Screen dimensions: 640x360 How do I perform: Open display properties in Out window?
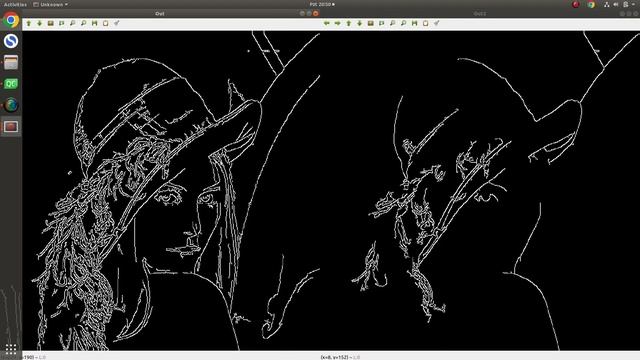[x=117, y=23]
